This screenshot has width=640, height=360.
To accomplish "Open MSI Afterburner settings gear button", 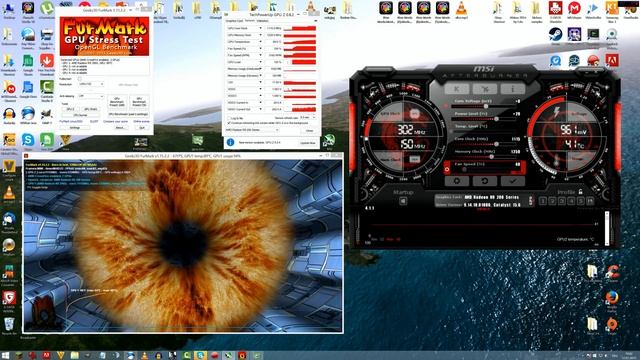I will (x=456, y=181).
